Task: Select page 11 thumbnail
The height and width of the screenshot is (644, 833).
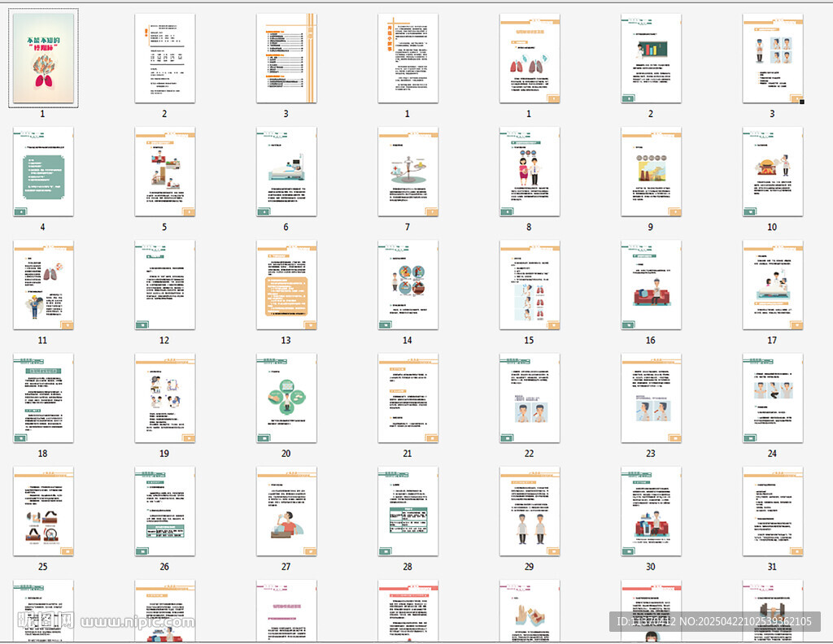Action: [43, 285]
